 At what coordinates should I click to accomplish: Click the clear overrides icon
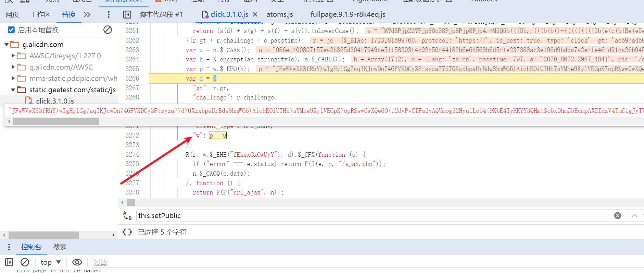pyautogui.click(x=108, y=30)
